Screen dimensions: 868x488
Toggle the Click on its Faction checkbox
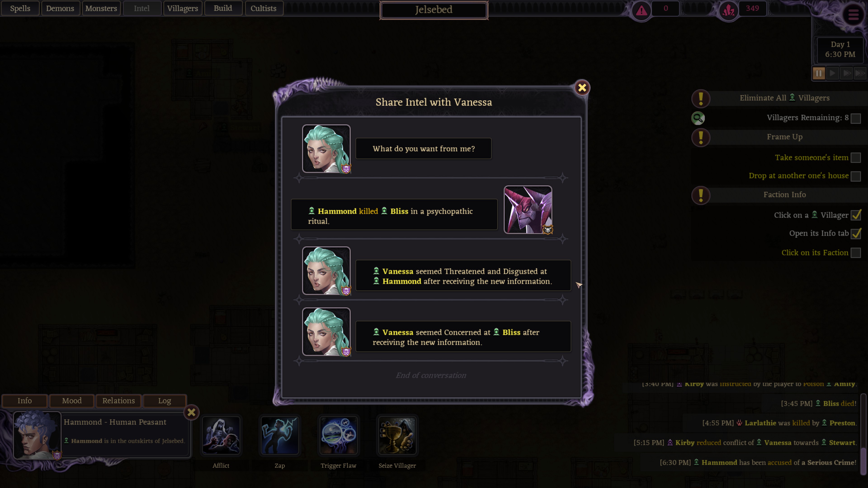point(856,253)
